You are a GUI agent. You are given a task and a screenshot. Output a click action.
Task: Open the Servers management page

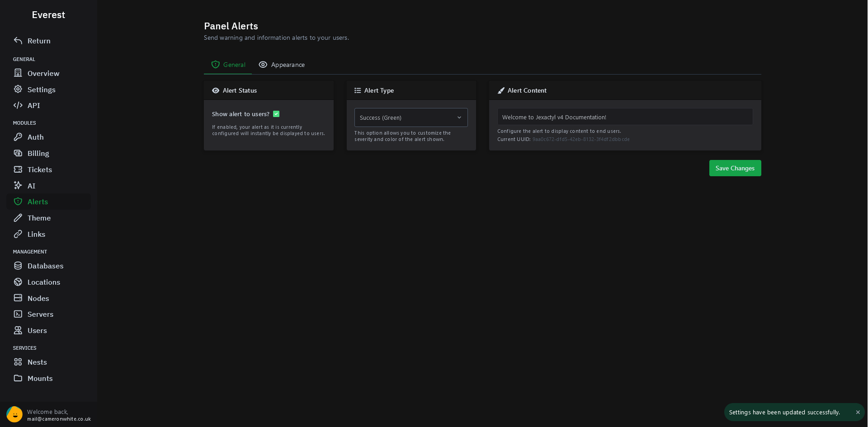49,314
